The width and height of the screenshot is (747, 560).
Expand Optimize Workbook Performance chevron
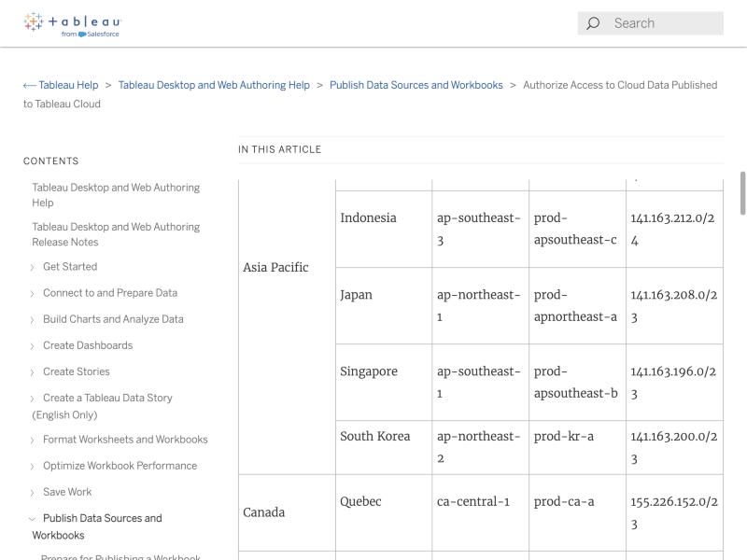33,466
